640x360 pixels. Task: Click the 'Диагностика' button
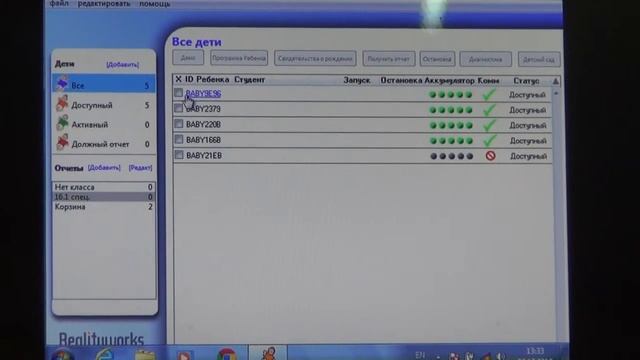click(x=485, y=60)
